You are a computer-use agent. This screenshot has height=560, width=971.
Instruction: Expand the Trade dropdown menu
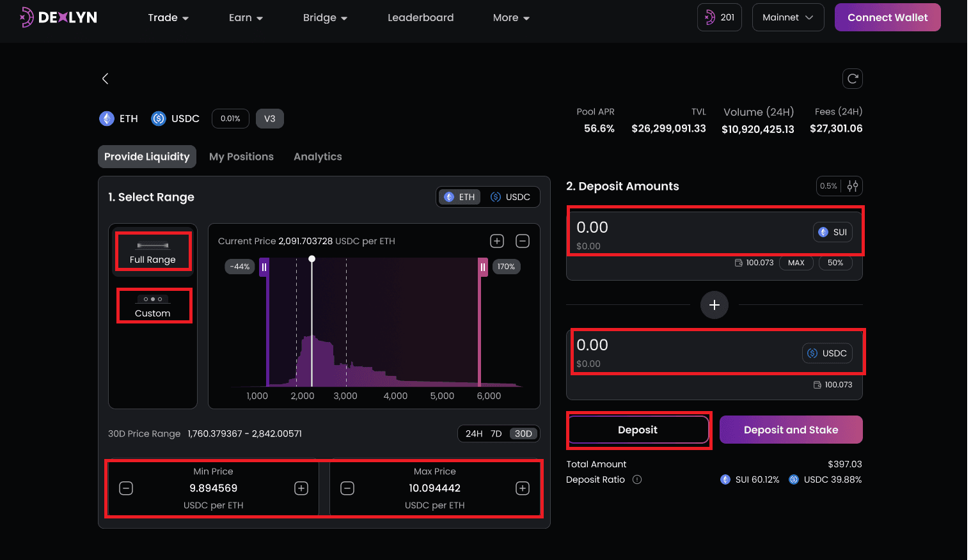(x=168, y=18)
